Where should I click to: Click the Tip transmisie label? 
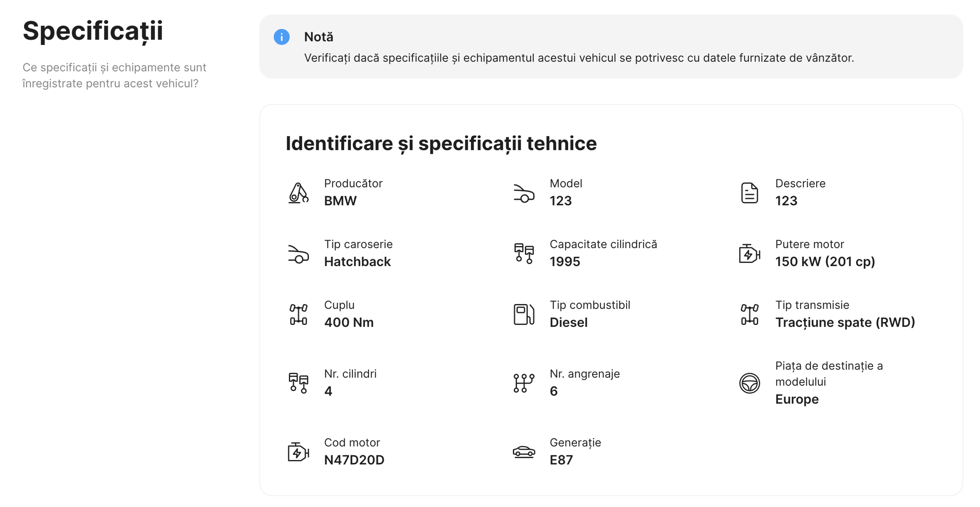click(x=812, y=305)
